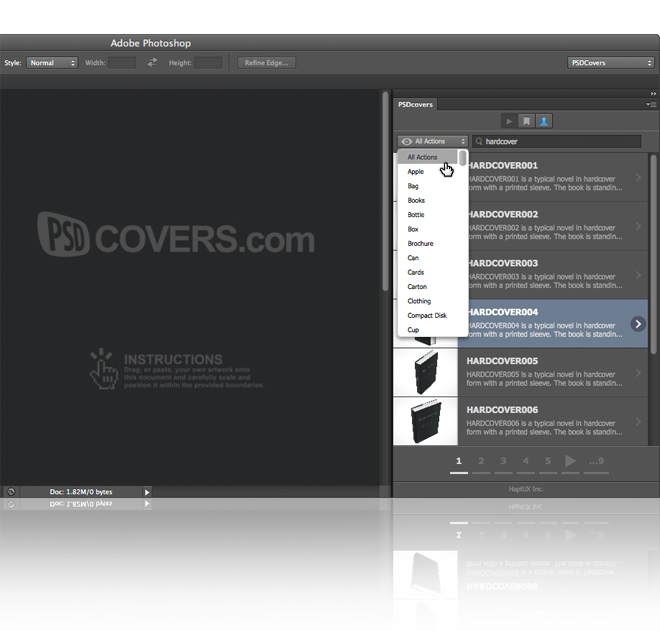660x631 pixels.
Task: Jump to last results page 9
Action: click(x=596, y=461)
